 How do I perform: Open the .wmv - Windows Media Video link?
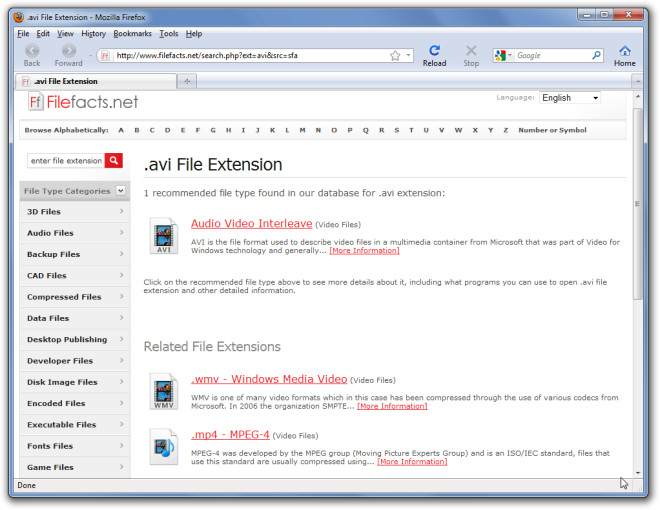point(269,379)
